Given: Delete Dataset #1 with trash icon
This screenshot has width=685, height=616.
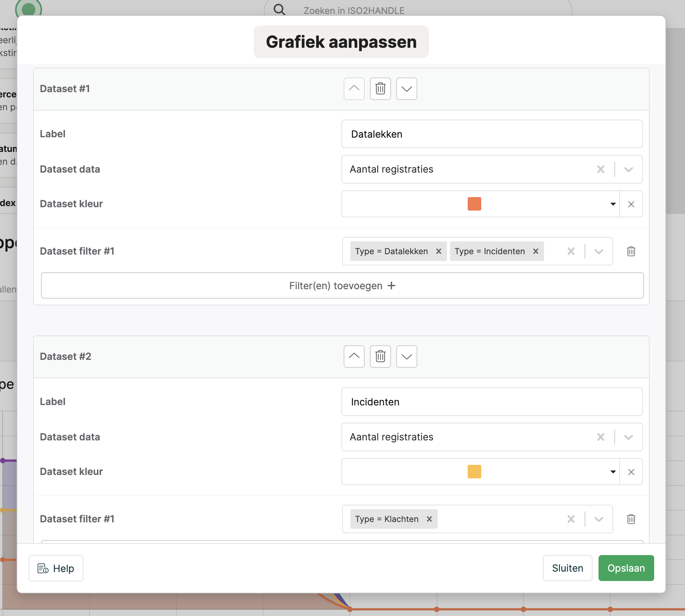Looking at the screenshot, I should point(380,89).
